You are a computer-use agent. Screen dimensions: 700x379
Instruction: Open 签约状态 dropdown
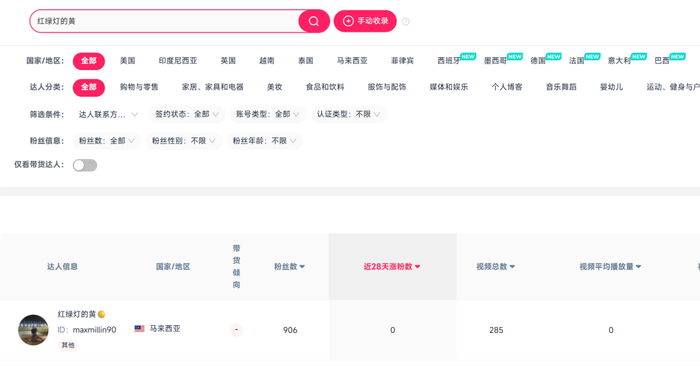(187, 114)
